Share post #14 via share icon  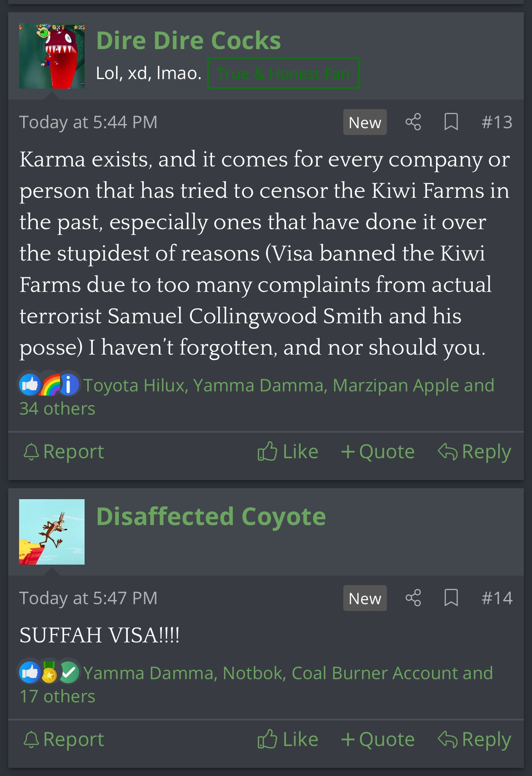[413, 598]
